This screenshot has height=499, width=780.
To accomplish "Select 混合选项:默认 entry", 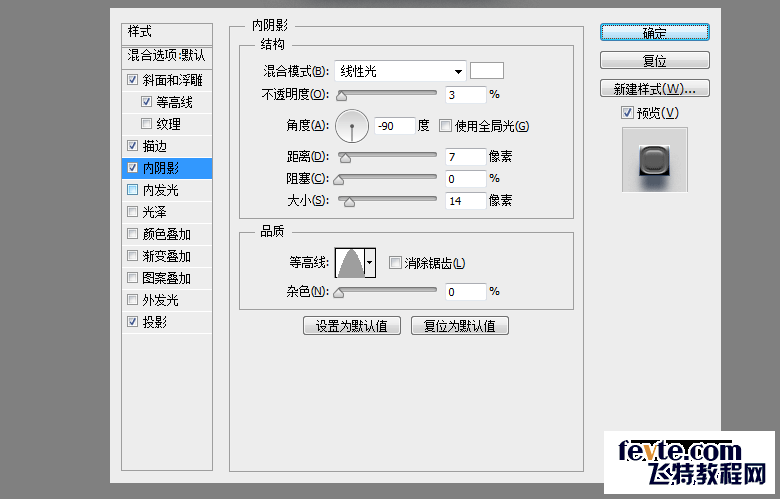I will tap(167, 56).
